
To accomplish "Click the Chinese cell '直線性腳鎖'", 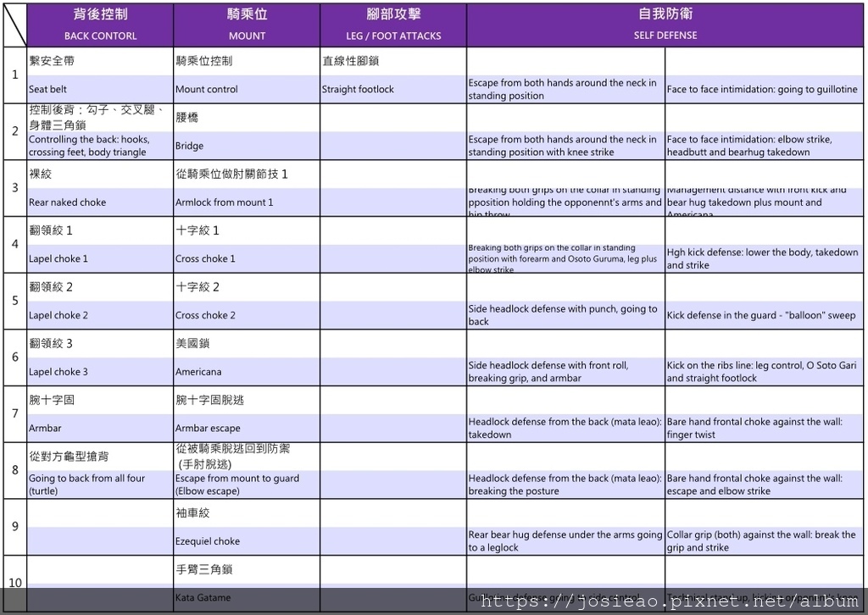I will pos(393,61).
